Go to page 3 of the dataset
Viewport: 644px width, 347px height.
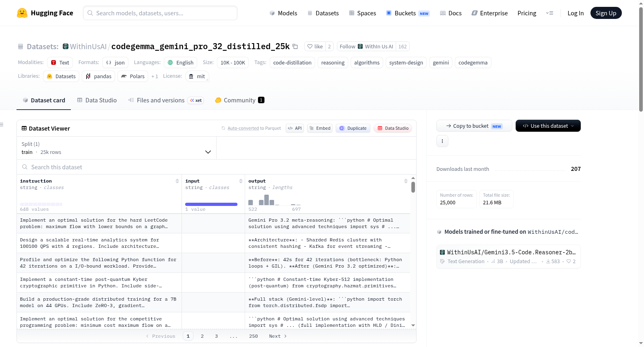point(216,336)
